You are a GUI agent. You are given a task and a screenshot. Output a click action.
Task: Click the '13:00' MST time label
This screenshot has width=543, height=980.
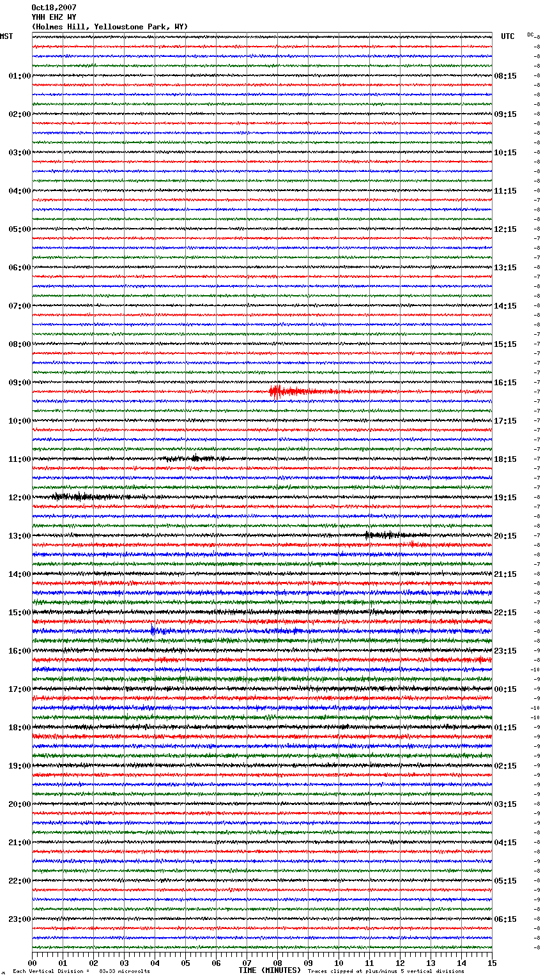pyautogui.click(x=20, y=536)
